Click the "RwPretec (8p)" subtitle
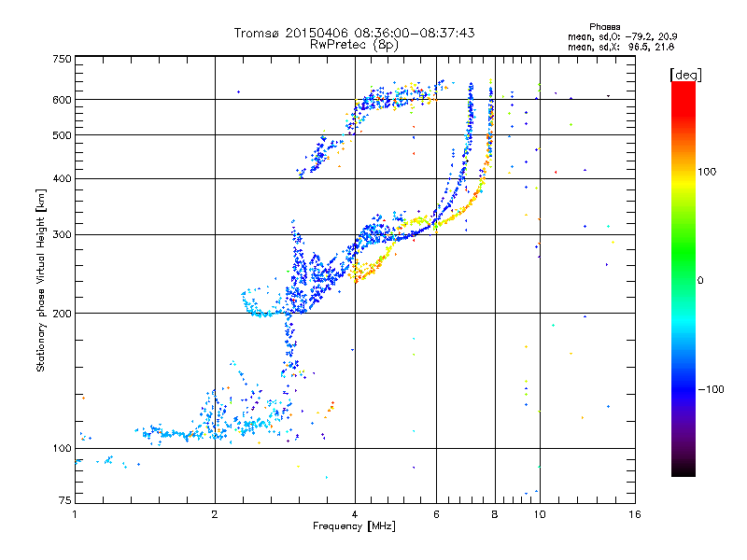This screenshot has width=747, height=560. [x=354, y=45]
